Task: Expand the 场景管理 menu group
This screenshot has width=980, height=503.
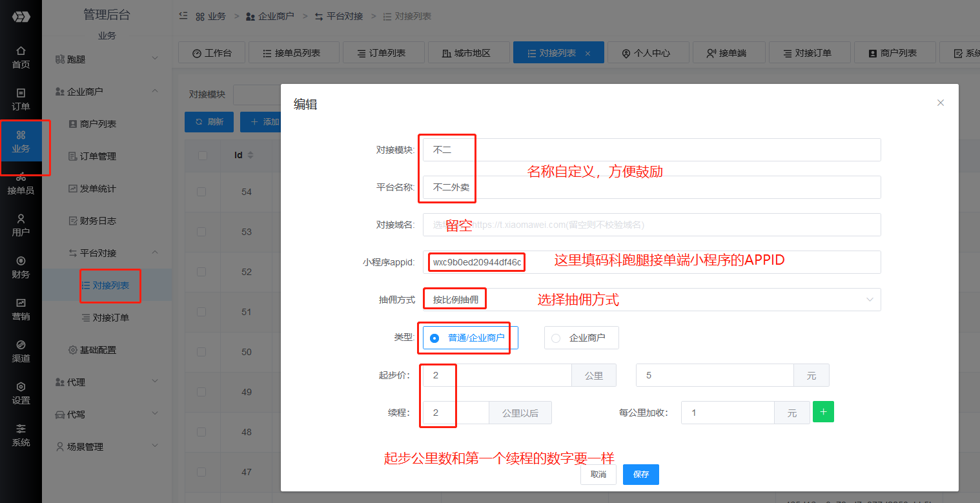Action: [x=107, y=447]
